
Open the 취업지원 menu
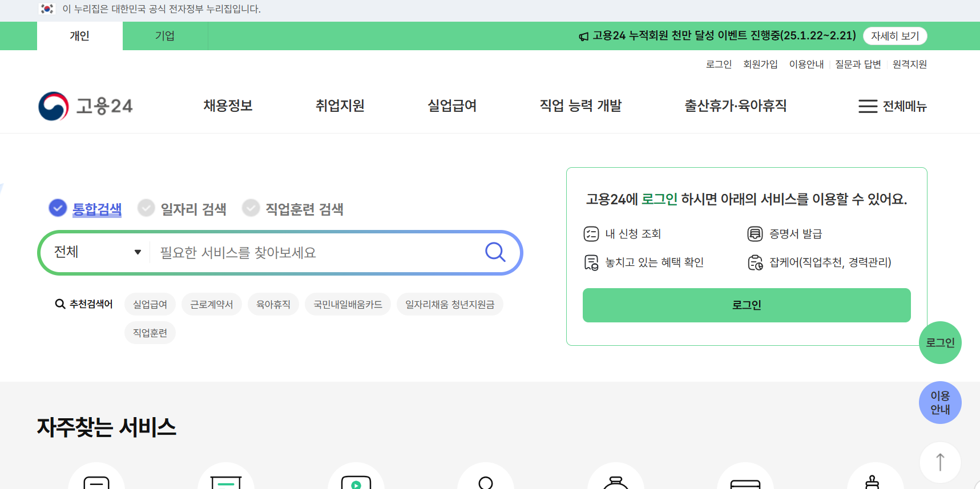click(x=340, y=106)
